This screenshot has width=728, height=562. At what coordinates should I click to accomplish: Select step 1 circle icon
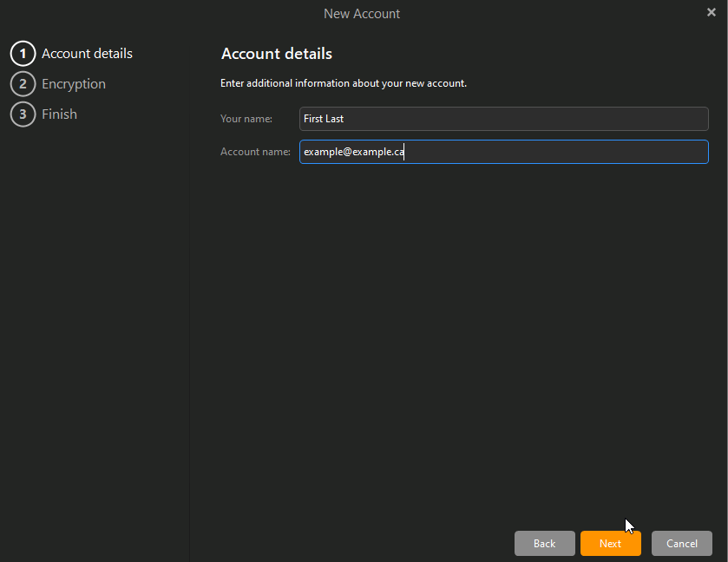(x=23, y=54)
